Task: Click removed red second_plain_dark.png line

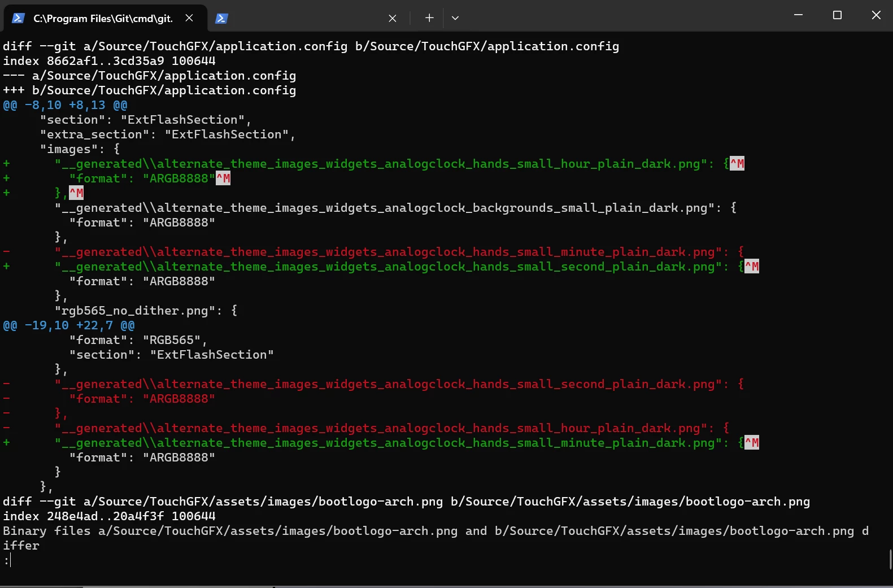Action: point(374,384)
